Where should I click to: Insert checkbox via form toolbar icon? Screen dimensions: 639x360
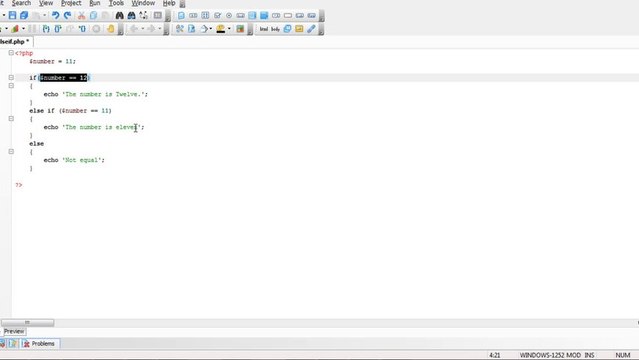217,15
